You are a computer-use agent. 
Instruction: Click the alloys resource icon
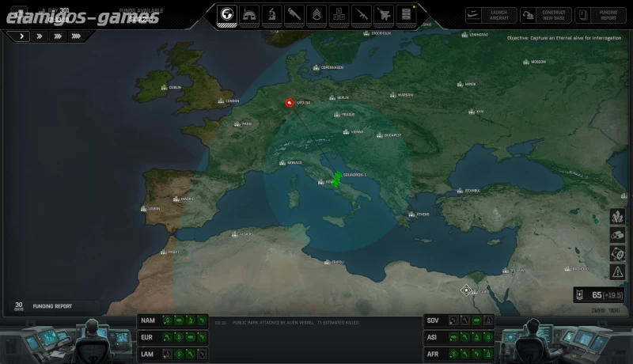pos(617,235)
